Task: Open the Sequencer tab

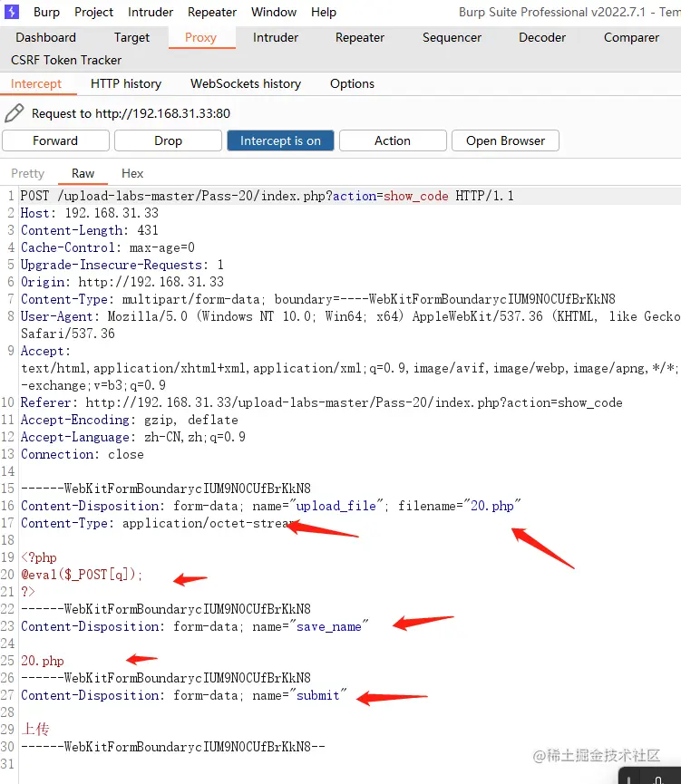Action: tap(452, 37)
